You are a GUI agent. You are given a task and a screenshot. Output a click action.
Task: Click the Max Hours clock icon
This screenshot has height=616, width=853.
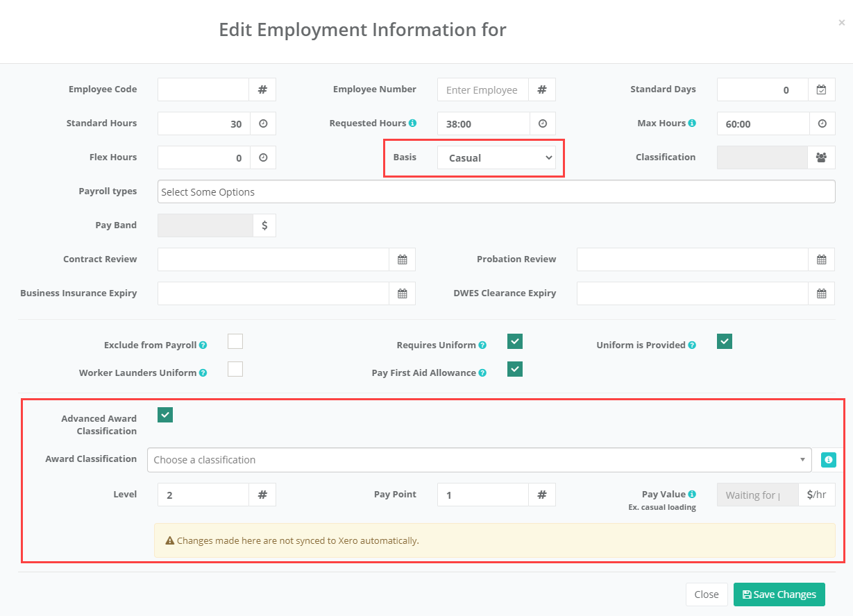click(x=822, y=123)
